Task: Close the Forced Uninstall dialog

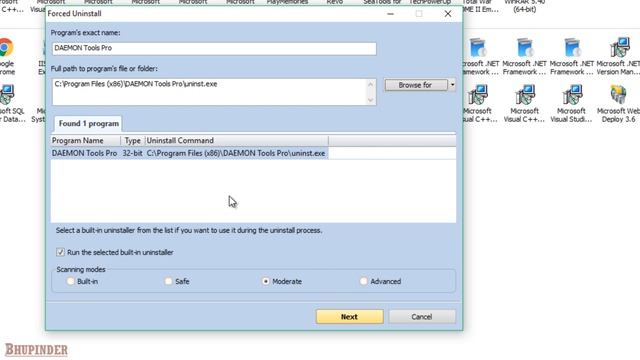Action: (x=448, y=13)
